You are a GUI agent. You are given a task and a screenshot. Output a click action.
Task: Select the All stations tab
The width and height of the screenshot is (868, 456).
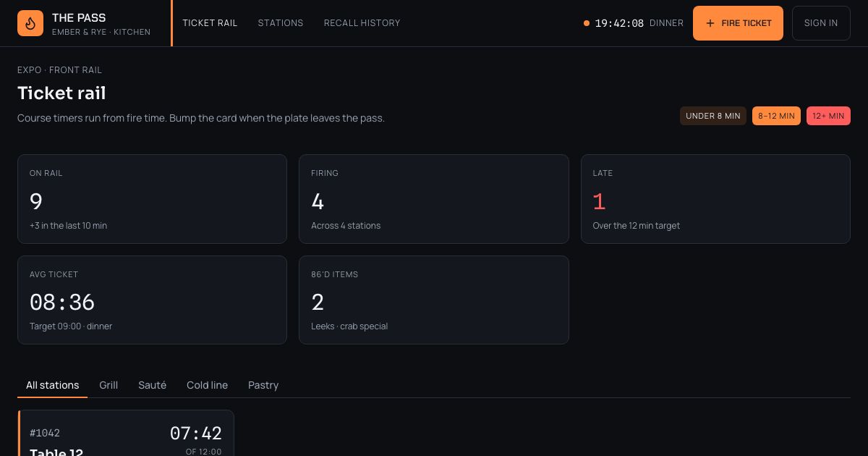[x=52, y=385]
